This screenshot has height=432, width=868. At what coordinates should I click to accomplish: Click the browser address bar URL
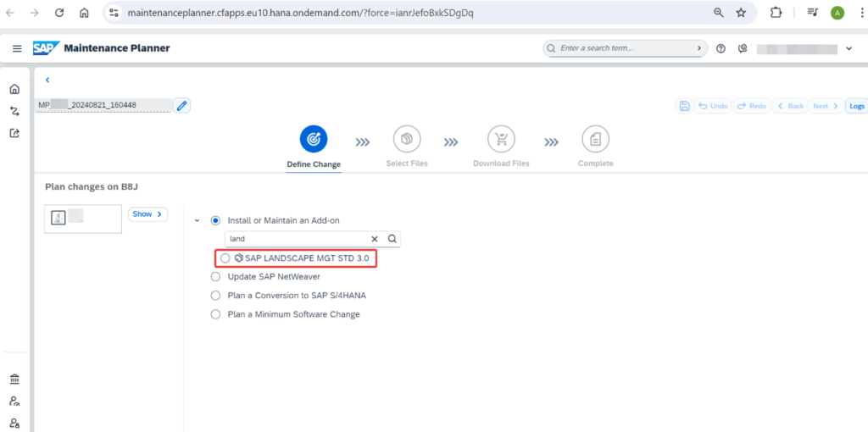tap(301, 13)
